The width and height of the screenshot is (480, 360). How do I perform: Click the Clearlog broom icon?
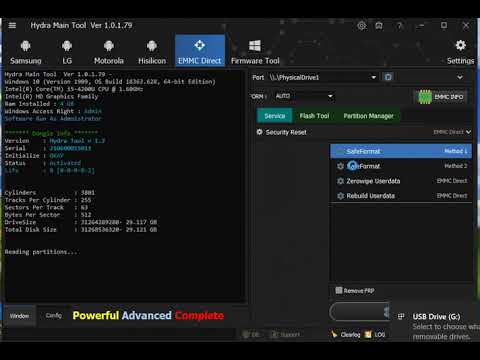pyautogui.click(x=334, y=334)
